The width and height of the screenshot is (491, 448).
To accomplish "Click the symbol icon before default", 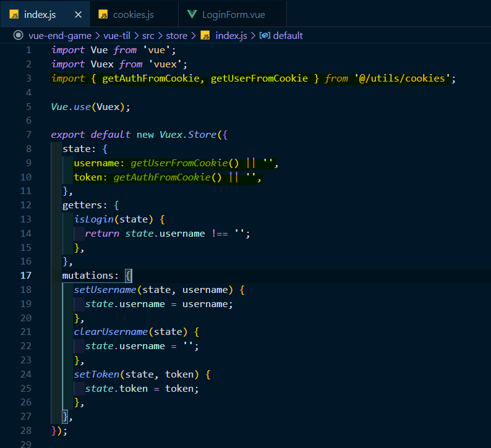I will click(x=265, y=36).
